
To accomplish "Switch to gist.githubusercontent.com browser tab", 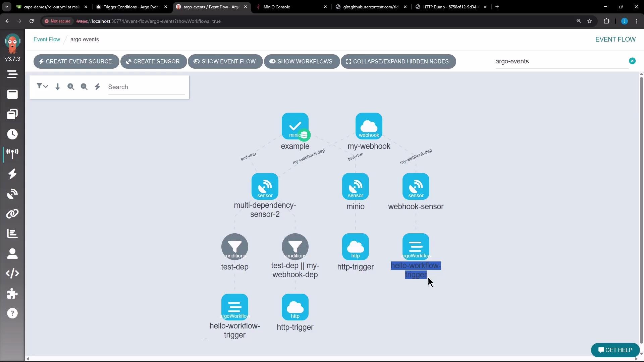I will (x=370, y=7).
